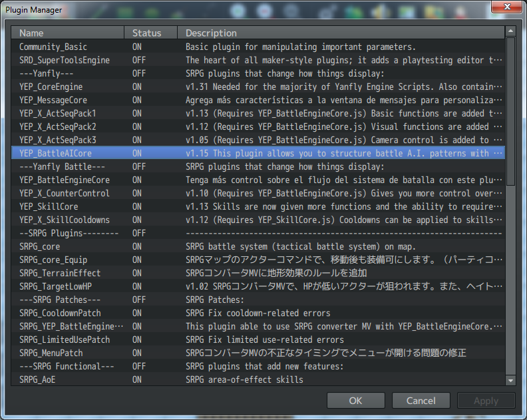Select the YEP_X_ActSeqPack3 plugin
The width and height of the screenshot is (527, 420).
click(258, 140)
